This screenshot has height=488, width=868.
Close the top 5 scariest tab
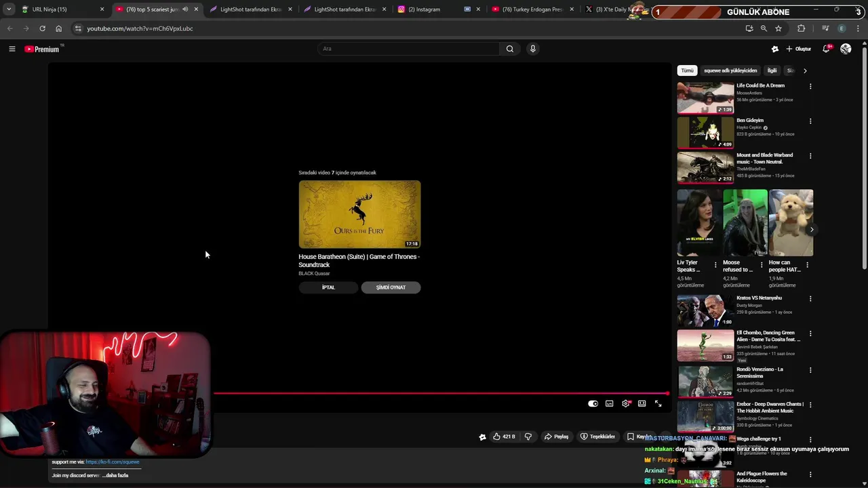(196, 9)
